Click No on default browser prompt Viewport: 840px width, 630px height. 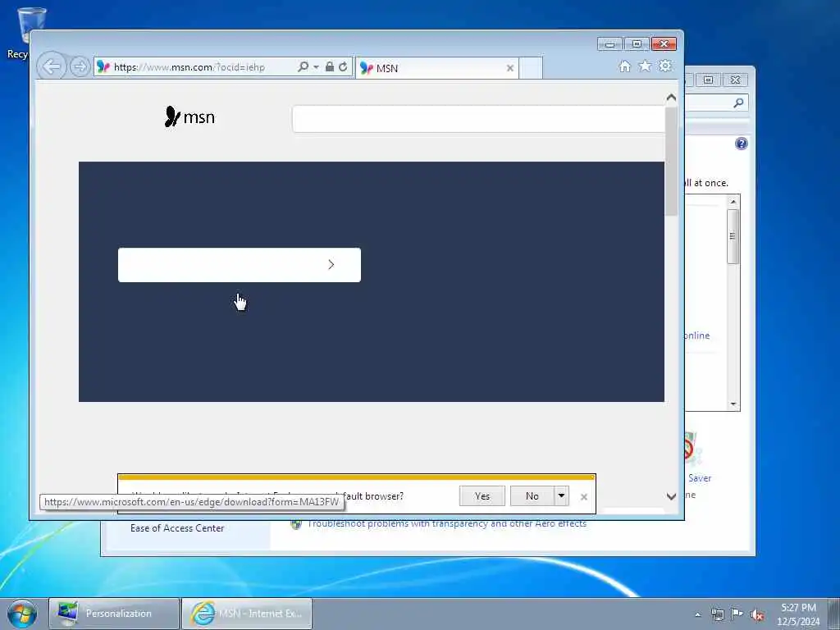point(532,496)
